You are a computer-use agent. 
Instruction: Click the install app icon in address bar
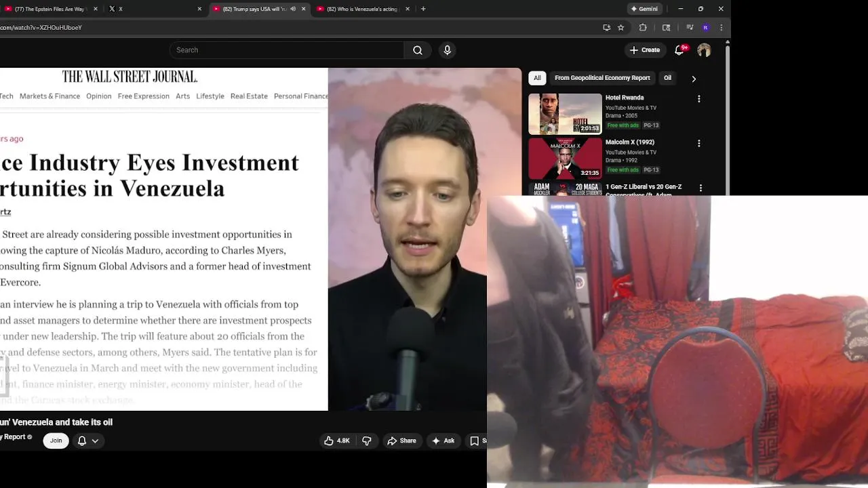[606, 28]
